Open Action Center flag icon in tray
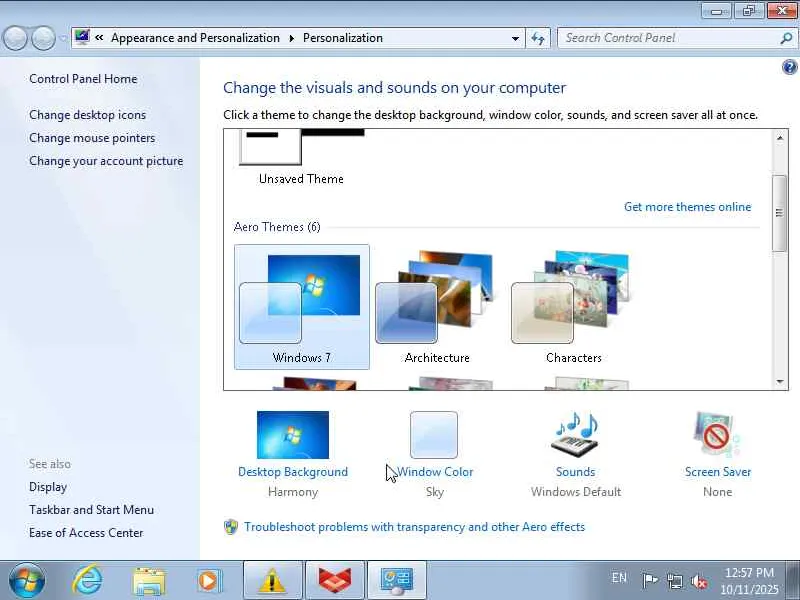 point(649,580)
